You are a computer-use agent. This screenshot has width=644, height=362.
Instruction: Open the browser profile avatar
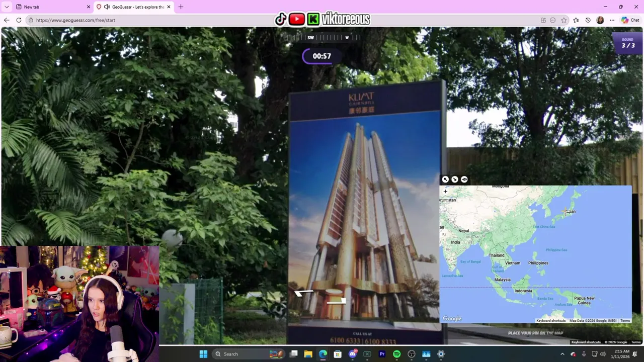[600, 20]
